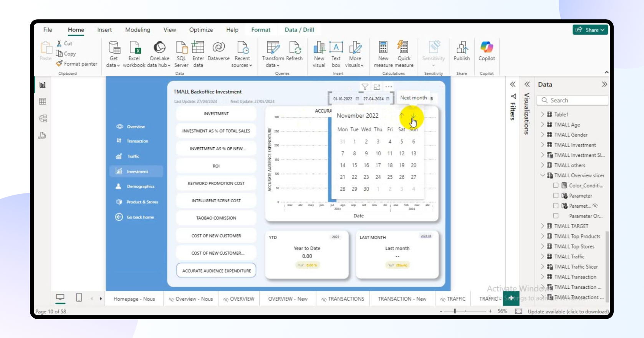
Task: Select the TAOBAO COMISSION button
Action: [x=216, y=218]
